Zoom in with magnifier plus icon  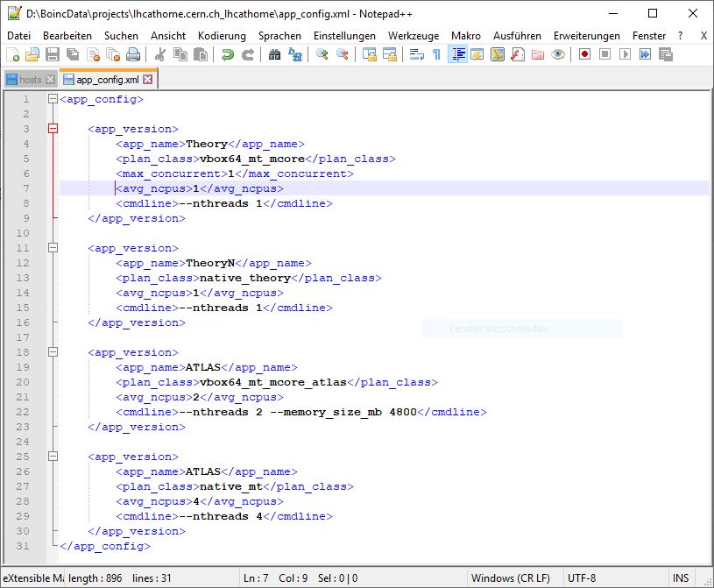[x=322, y=54]
